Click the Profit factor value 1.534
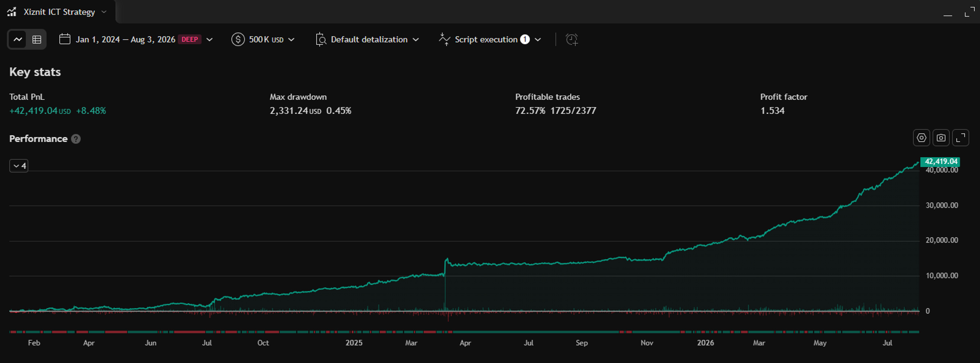The width and height of the screenshot is (980, 363). pyautogui.click(x=772, y=111)
